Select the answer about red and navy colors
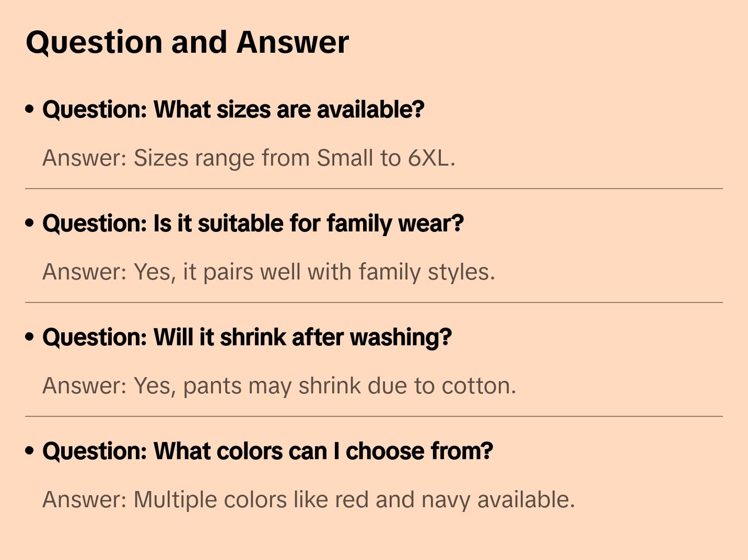Image resolution: width=748 pixels, height=560 pixels. 308,499
